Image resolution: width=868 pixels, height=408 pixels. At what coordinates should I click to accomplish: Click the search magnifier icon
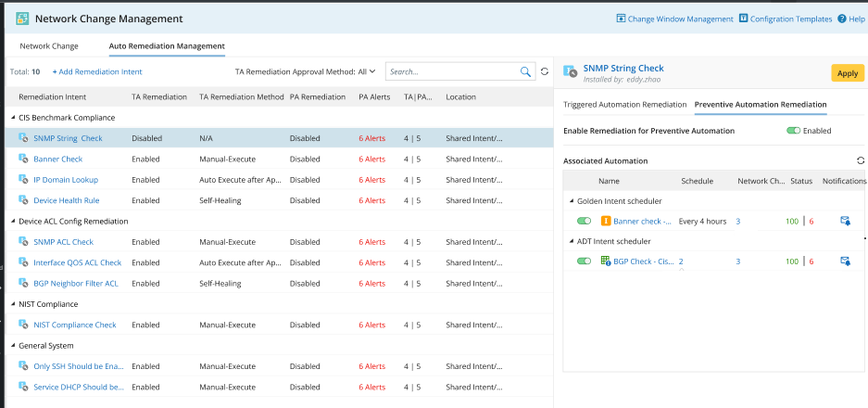click(525, 71)
